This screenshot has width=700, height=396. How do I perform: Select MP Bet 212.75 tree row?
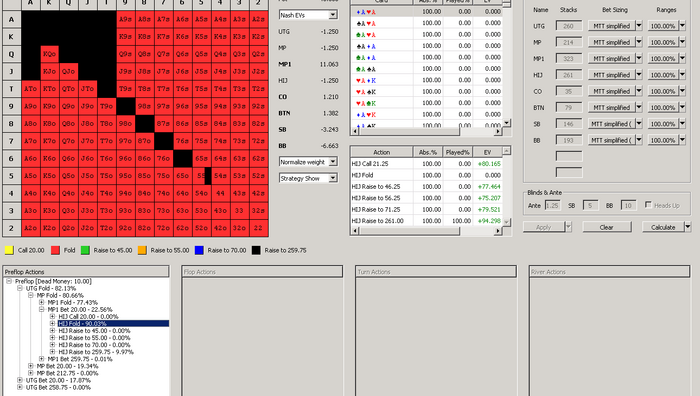coord(67,373)
